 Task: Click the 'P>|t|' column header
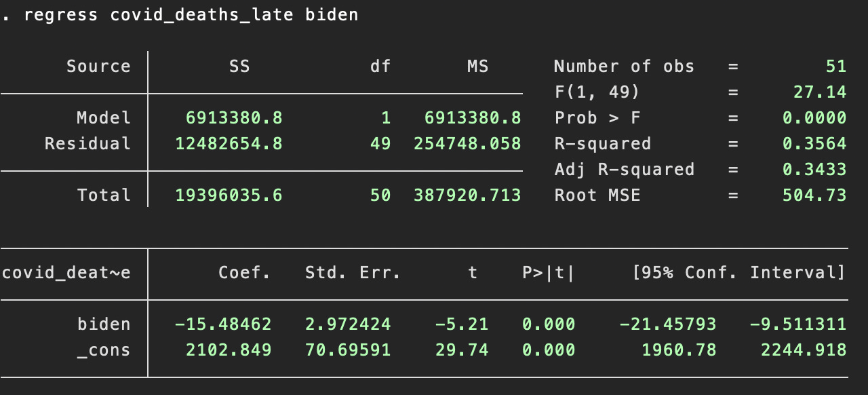549,273
